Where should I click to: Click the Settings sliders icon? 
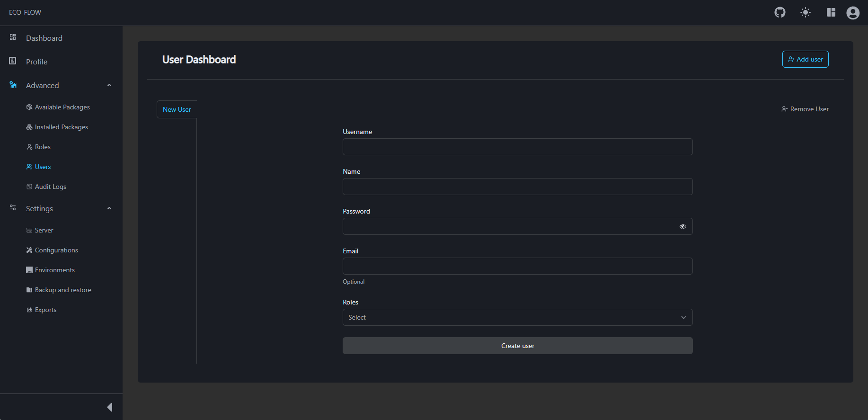pyautogui.click(x=13, y=207)
